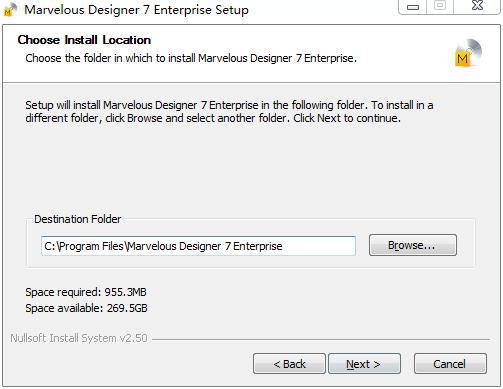Click the 'Space required: 955.3MB' text

(x=86, y=292)
